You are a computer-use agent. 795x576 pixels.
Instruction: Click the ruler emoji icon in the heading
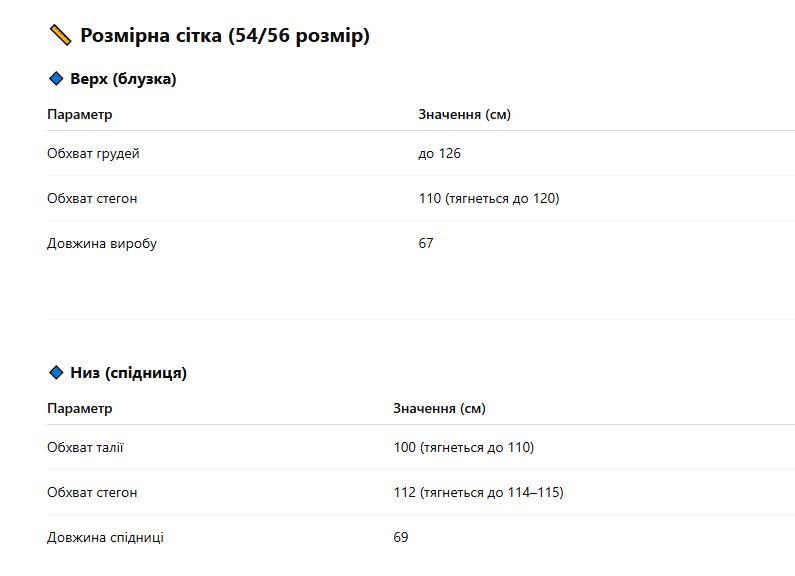[x=60, y=35]
